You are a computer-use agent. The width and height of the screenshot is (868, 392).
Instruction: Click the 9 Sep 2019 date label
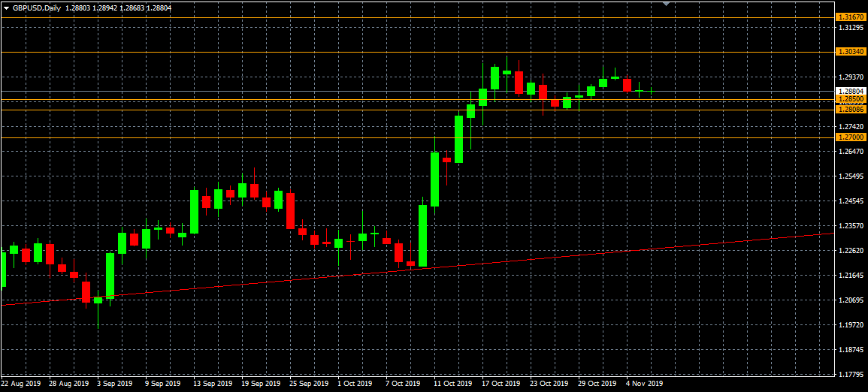163,384
